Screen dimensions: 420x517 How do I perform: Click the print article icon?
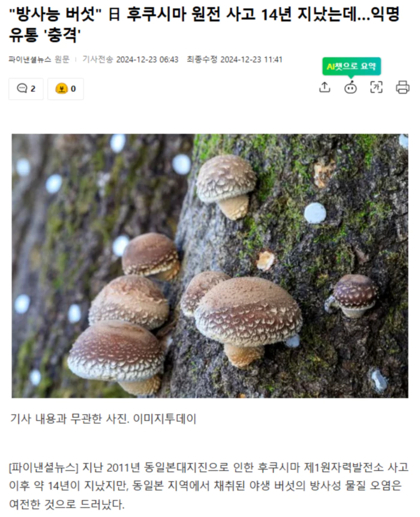[x=403, y=88]
